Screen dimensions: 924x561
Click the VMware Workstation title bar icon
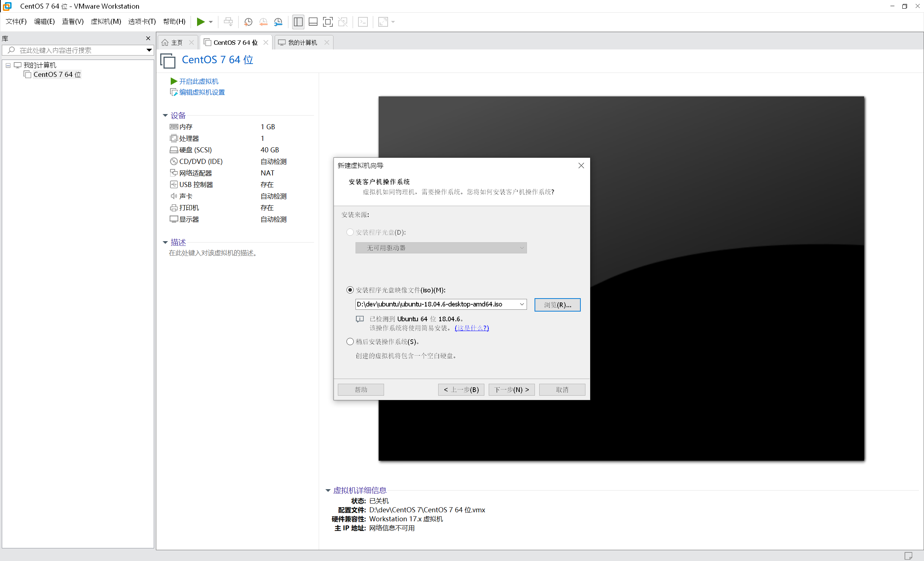pos(7,6)
